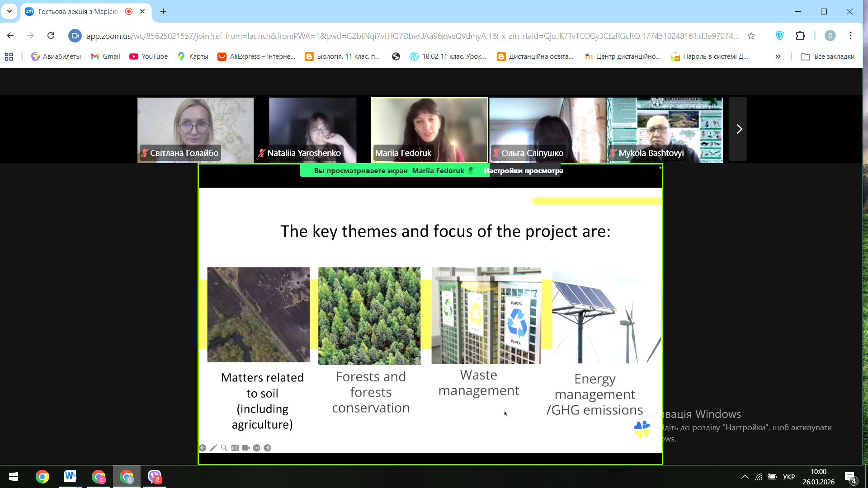The width and height of the screenshot is (868, 488).
Task: Open the slideshow more options ellipsis
Action: click(257, 448)
